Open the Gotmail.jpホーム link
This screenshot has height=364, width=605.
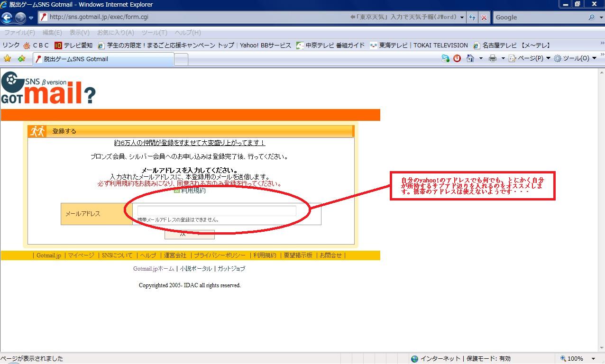tap(154, 269)
